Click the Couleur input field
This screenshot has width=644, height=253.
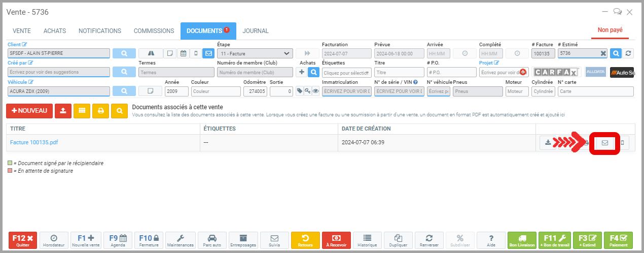point(216,91)
